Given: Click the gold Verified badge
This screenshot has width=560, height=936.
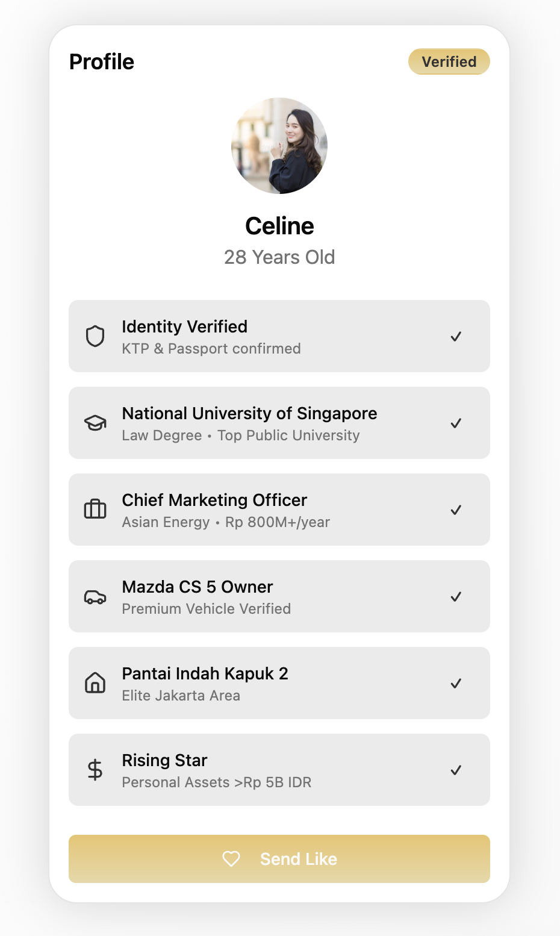Looking at the screenshot, I should click(x=449, y=61).
